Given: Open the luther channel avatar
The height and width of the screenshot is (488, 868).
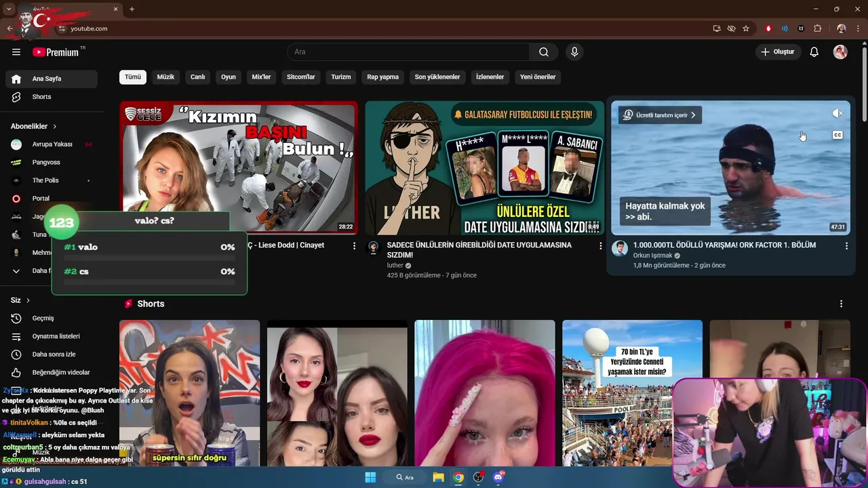Looking at the screenshot, I should click(373, 248).
